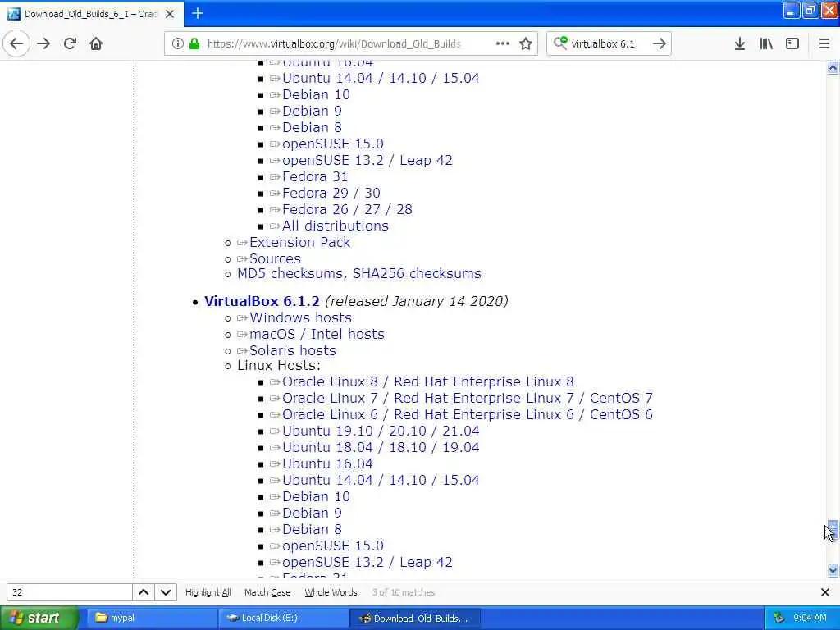Viewport: 840px width, 630px height.
Task: Open the Fedora 26 / 27 / 28 link
Action: point(347,209)
